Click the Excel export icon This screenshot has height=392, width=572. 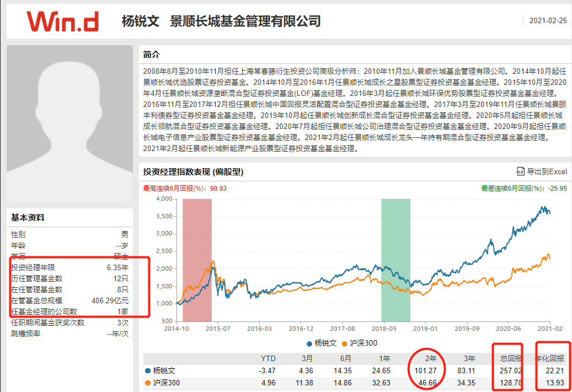pyautogui.click(x=521, y=171)
